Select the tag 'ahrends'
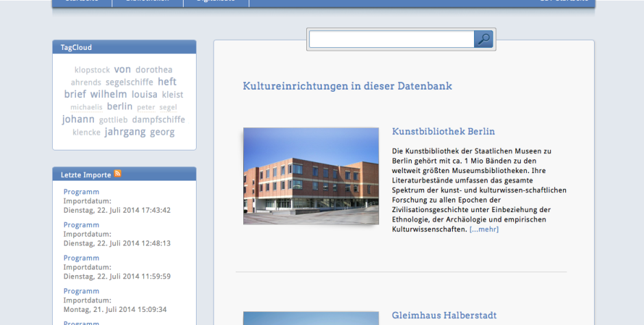 (x=86, y=83)
